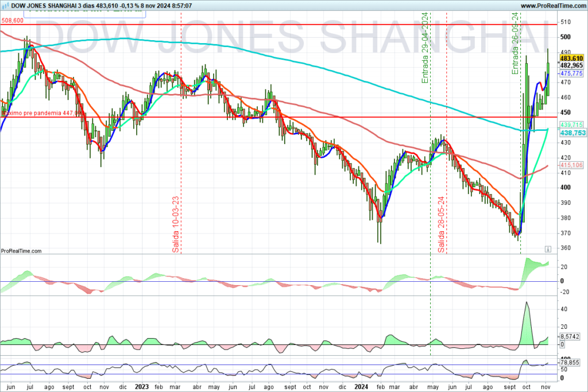Select the Máximo pre pandemia 447 label

(x=41, y=113)
